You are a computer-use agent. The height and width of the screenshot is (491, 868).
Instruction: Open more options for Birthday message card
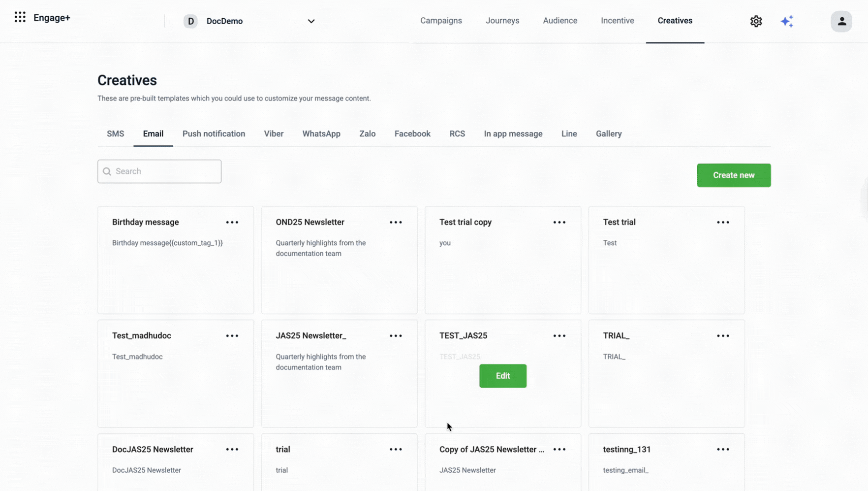click(232, 222)
